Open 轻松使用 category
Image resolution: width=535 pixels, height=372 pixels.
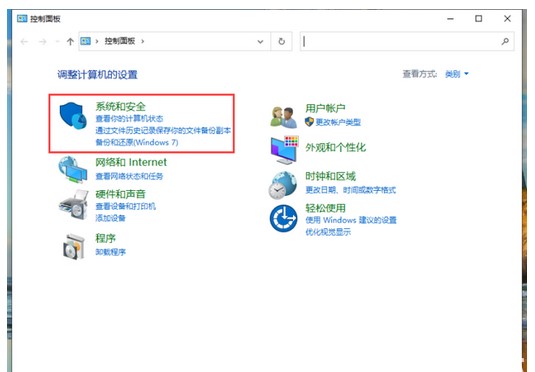[x=326, y=208]
